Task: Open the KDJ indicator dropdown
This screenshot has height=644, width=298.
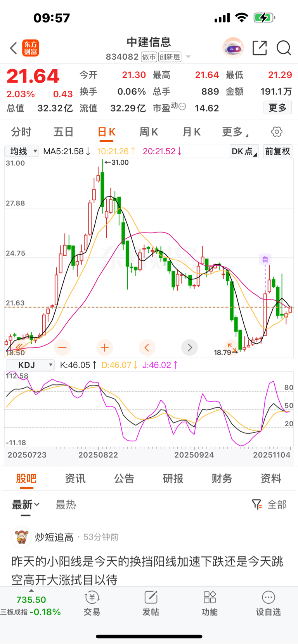Action: pyautogui.click(x=30, y=365)
